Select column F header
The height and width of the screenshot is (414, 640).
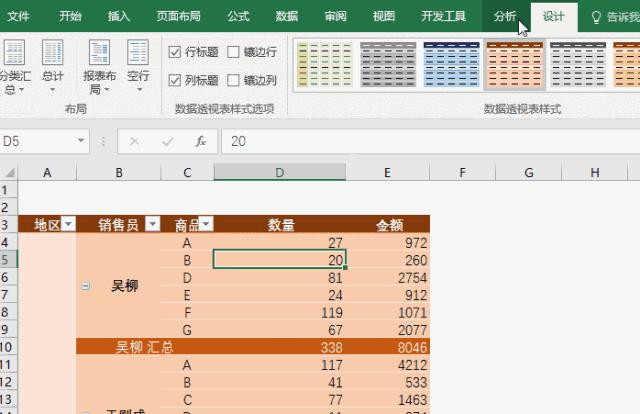click(462, 173)
